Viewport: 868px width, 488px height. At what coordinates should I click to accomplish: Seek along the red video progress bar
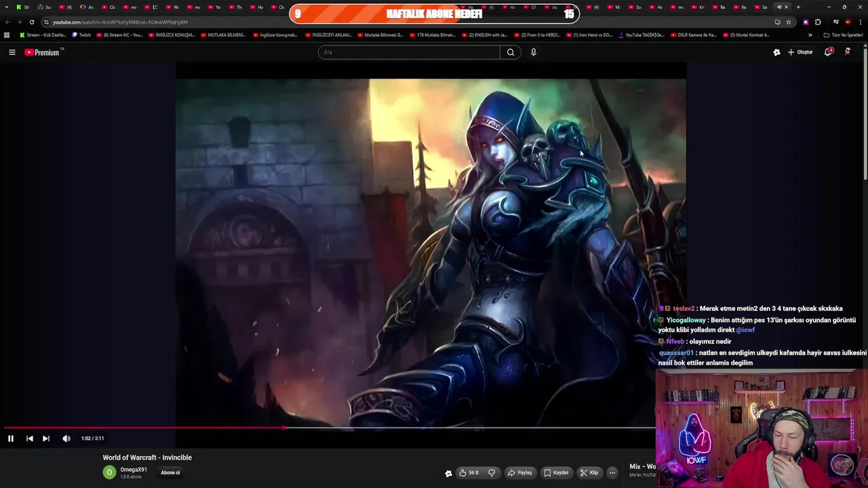point(329,428)
